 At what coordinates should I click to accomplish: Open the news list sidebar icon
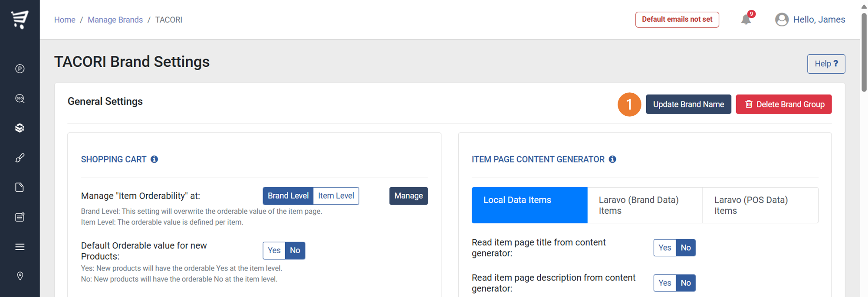(20, 217)
